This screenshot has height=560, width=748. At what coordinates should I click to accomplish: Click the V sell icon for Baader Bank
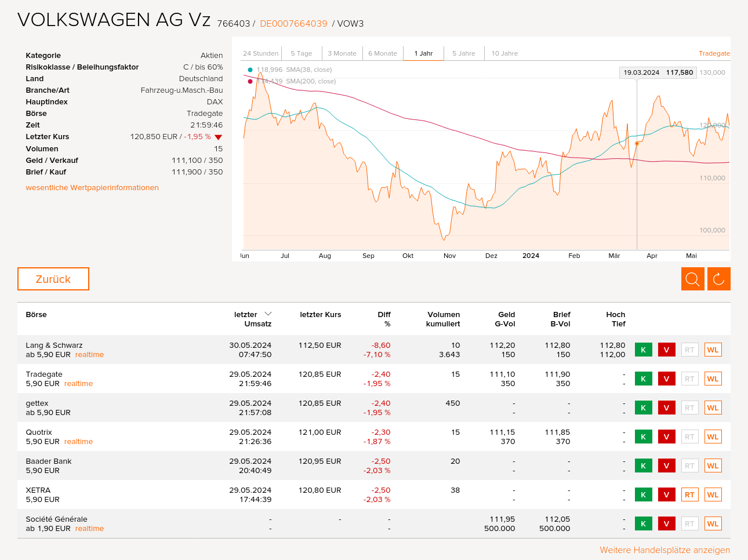[666, 466]
